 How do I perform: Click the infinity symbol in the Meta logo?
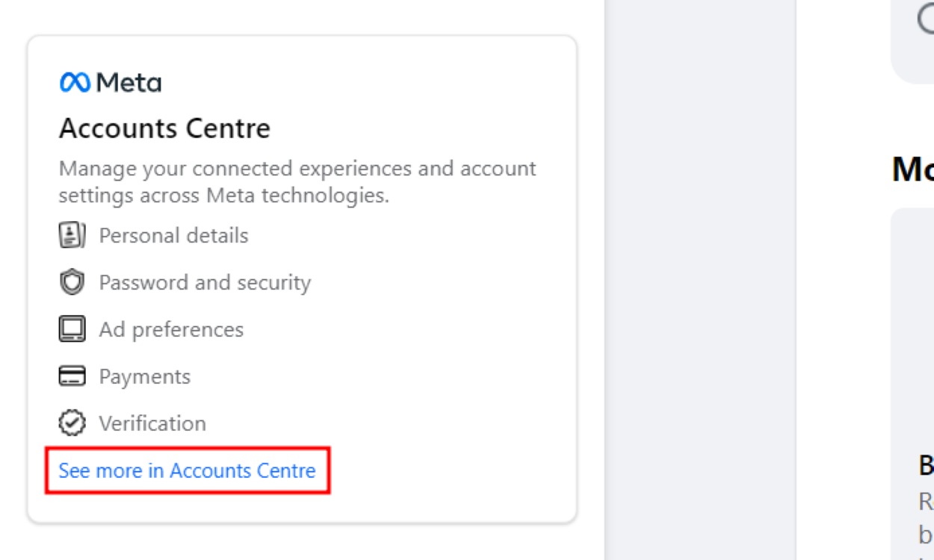pyautogui.click(x=77, y=82)
